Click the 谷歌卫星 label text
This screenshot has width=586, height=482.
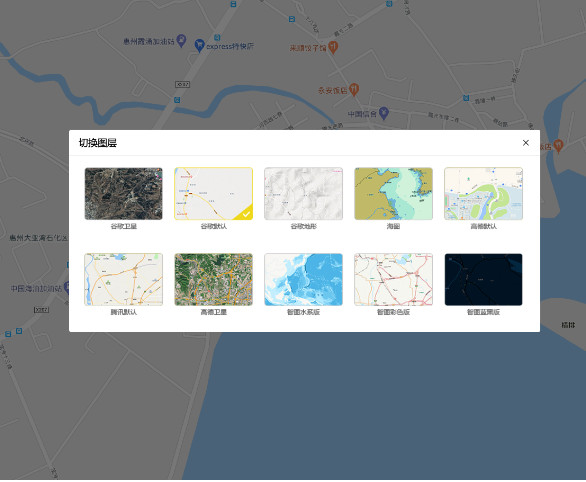pos(124,226)
